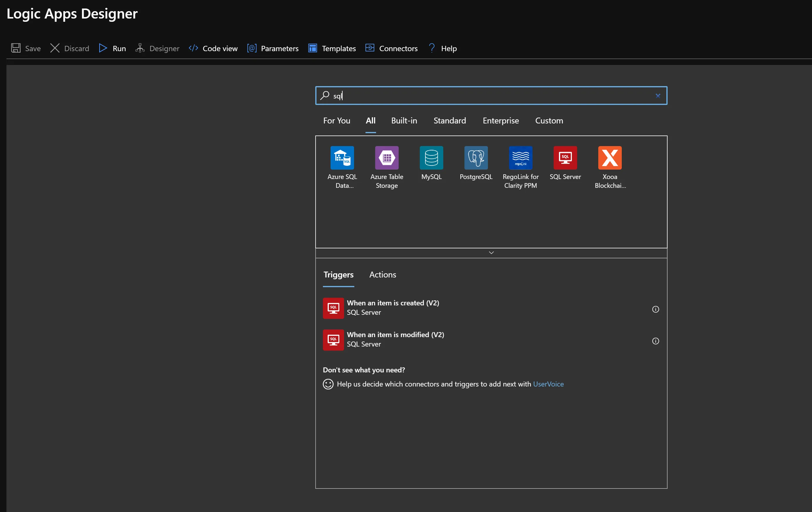Open the Templates toolbar item
This screenshot has height=512, width=812.
click(332, 48)
